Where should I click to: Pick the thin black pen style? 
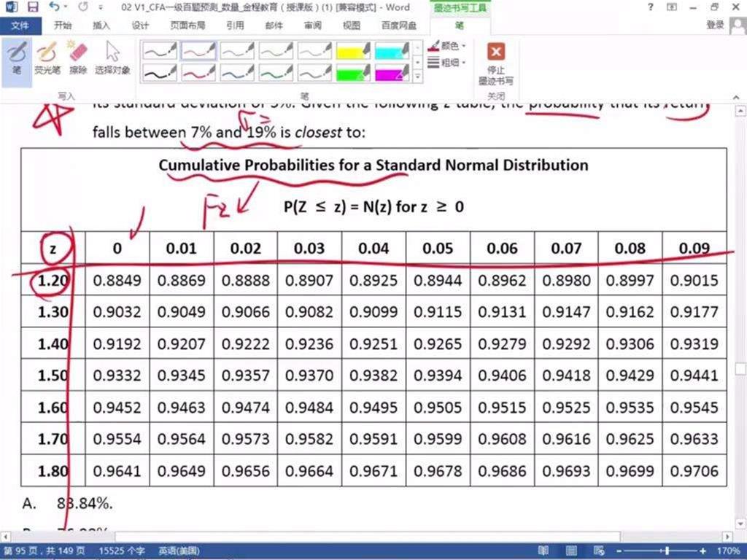tap(160, 51)
